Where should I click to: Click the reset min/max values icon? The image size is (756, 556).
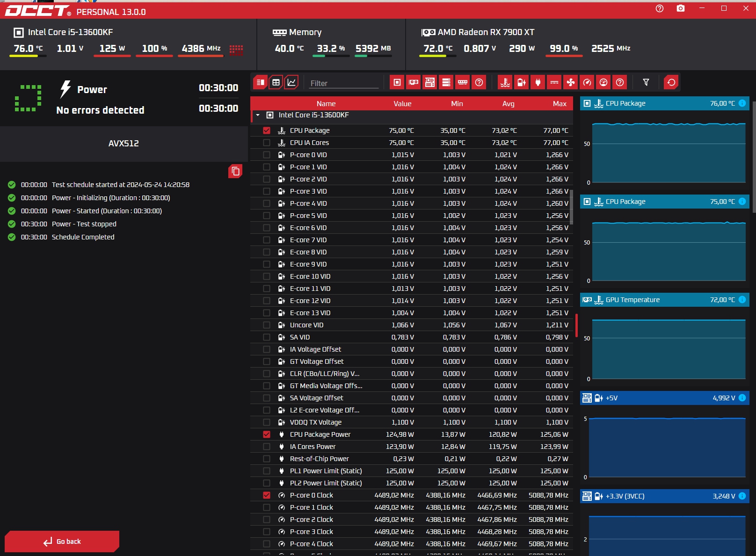pos(671,82)
